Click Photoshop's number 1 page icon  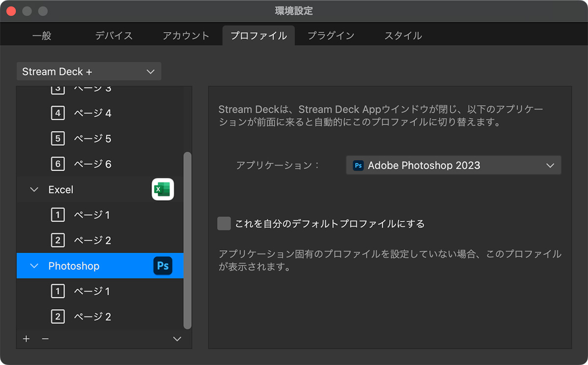[x=58, y=291]
